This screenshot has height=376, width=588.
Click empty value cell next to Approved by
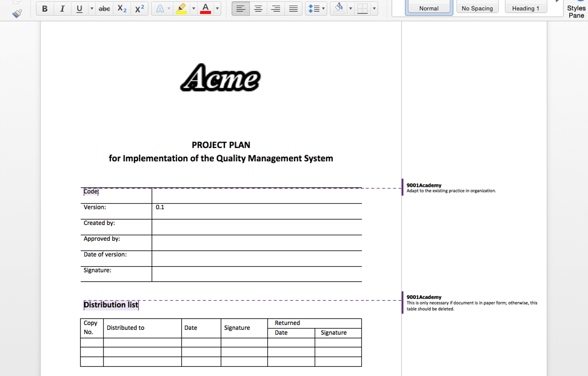(257, 243)
